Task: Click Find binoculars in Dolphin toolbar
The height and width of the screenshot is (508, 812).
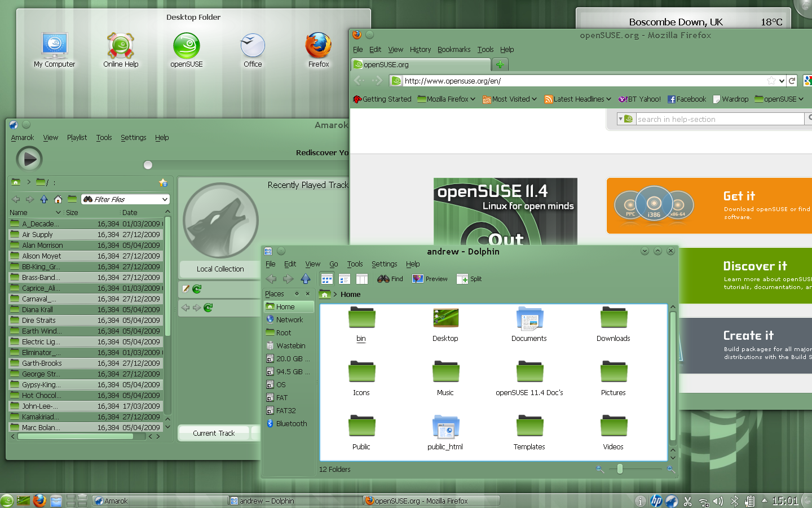Action: tap(390, 279)
